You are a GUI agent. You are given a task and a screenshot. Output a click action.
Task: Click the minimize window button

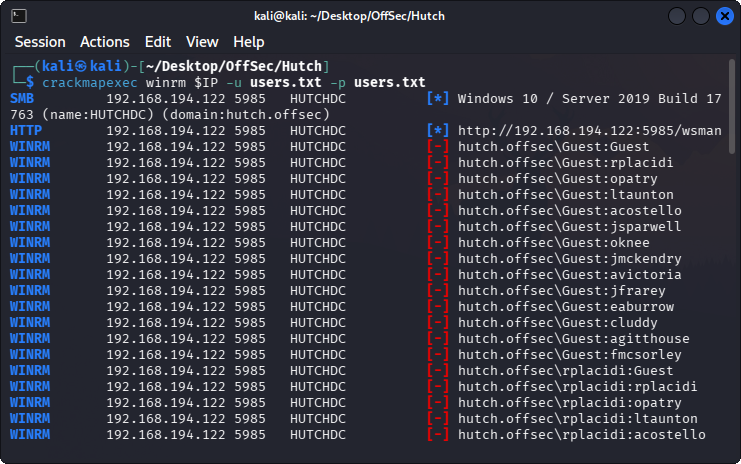(x=677, y=16)
